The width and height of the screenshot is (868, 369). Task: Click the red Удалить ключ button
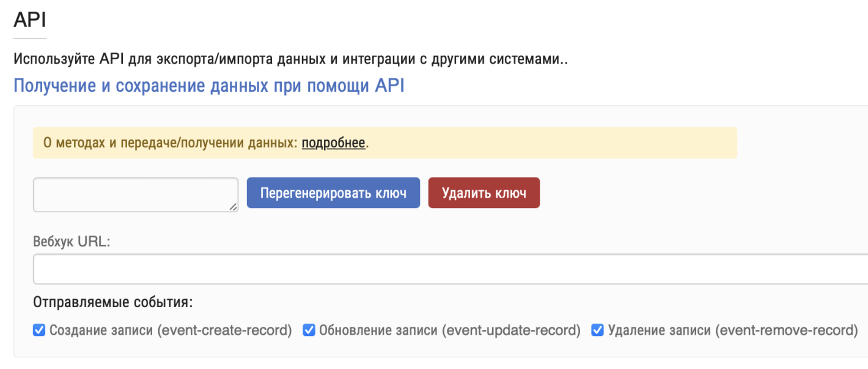484,193
